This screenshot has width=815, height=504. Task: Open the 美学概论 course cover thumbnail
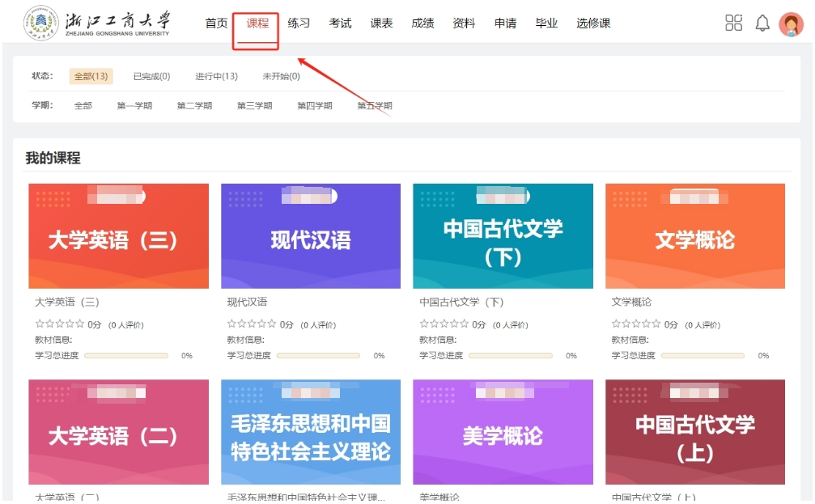(x=503, y=433)
